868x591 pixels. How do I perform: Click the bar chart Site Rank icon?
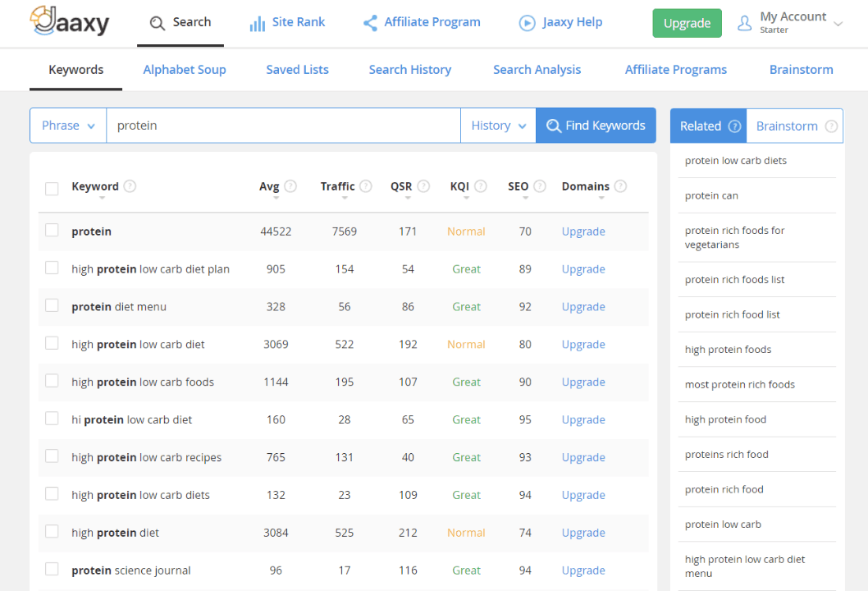click(257, 23)
